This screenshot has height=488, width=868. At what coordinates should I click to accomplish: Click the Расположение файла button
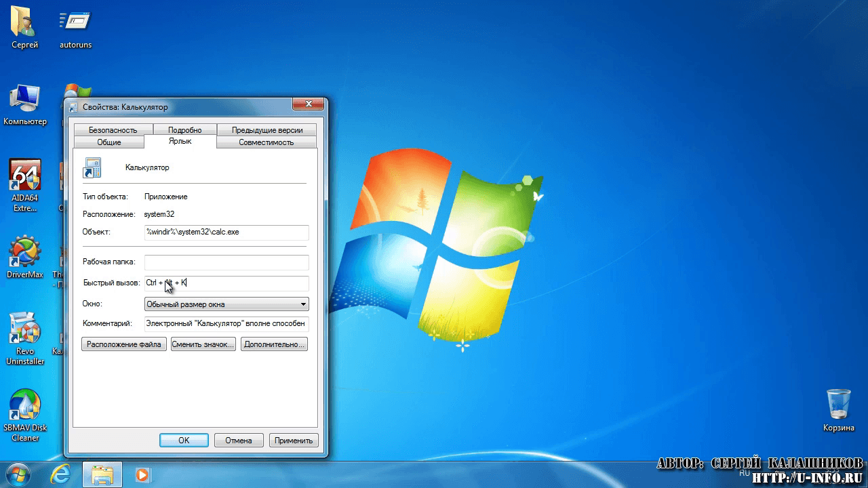tap(124, 344)
